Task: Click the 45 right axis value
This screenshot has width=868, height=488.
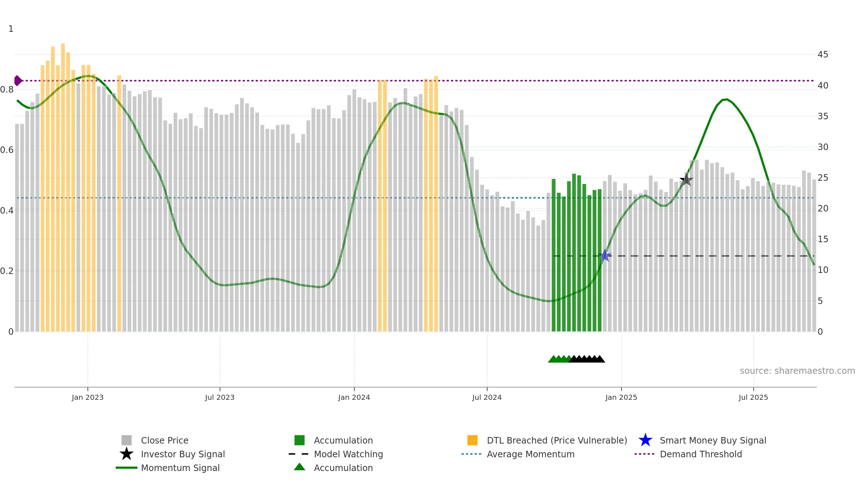Action: 823,55
